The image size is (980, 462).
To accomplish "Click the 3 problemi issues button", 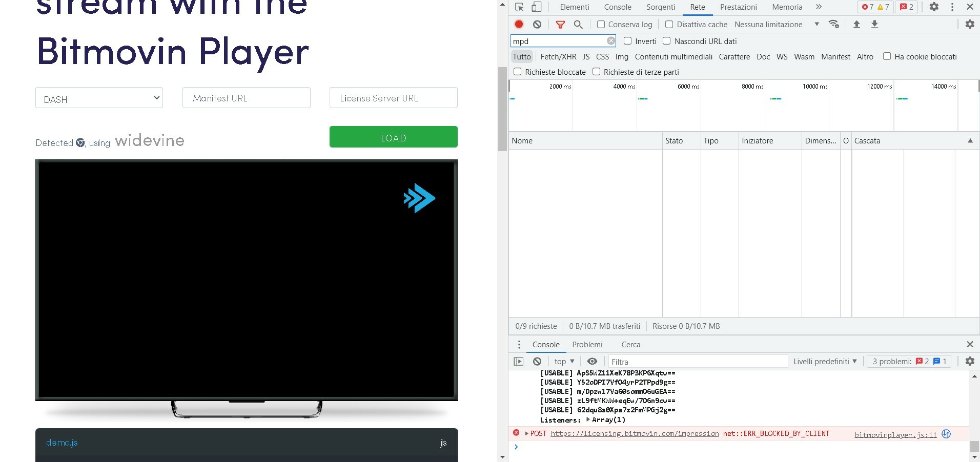I will point(909,362).
